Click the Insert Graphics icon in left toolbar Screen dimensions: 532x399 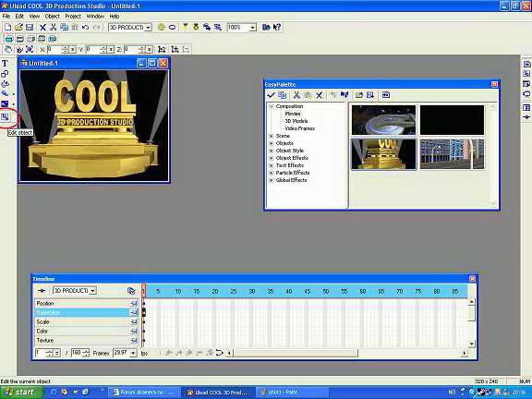click(5, 74)
